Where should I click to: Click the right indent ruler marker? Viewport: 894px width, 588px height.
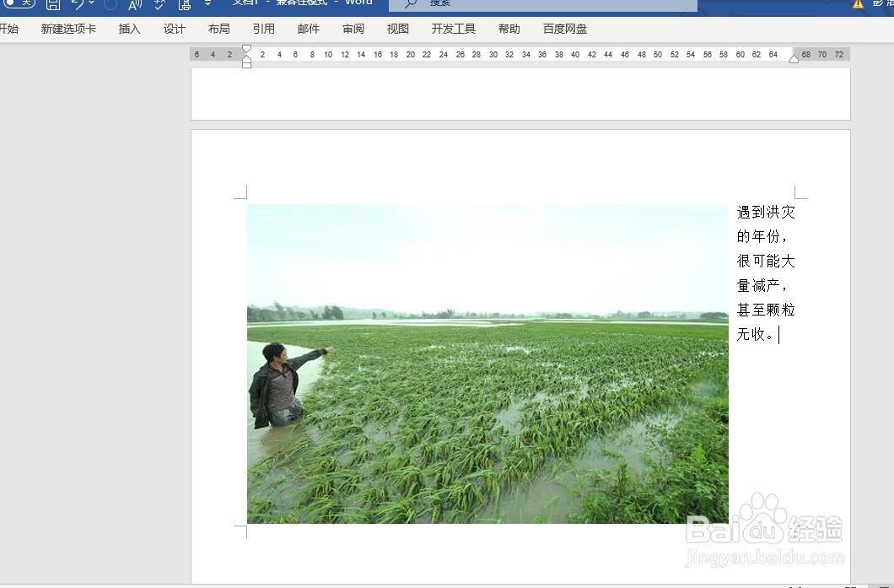click(794, 59)
